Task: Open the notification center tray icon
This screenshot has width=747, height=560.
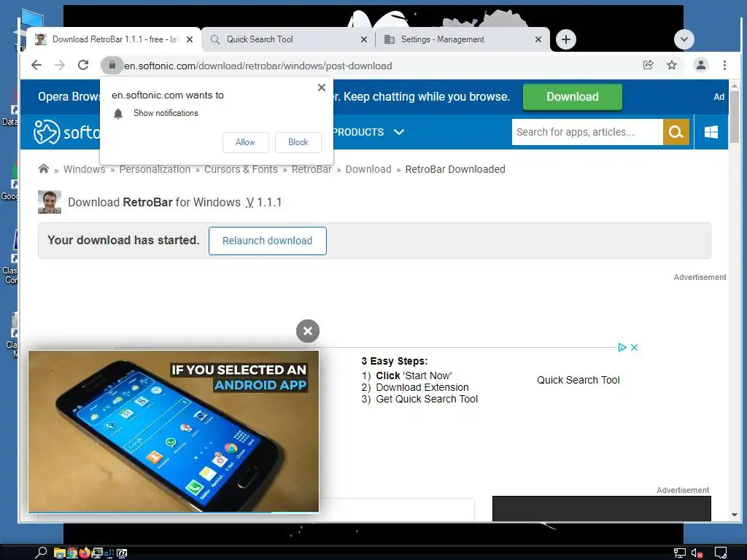Action: [721, 553]
